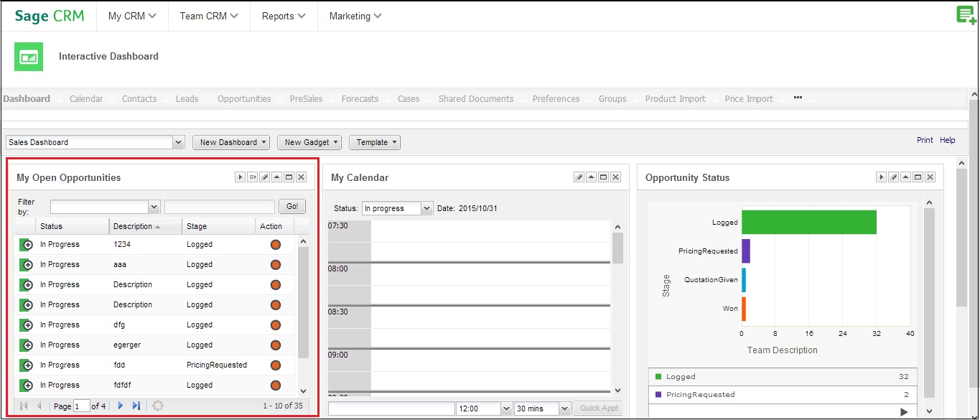Switch to the Forecasts tab
Image resolution: width=980 pixels, height=420 pixels.
(x=360, y=99)
